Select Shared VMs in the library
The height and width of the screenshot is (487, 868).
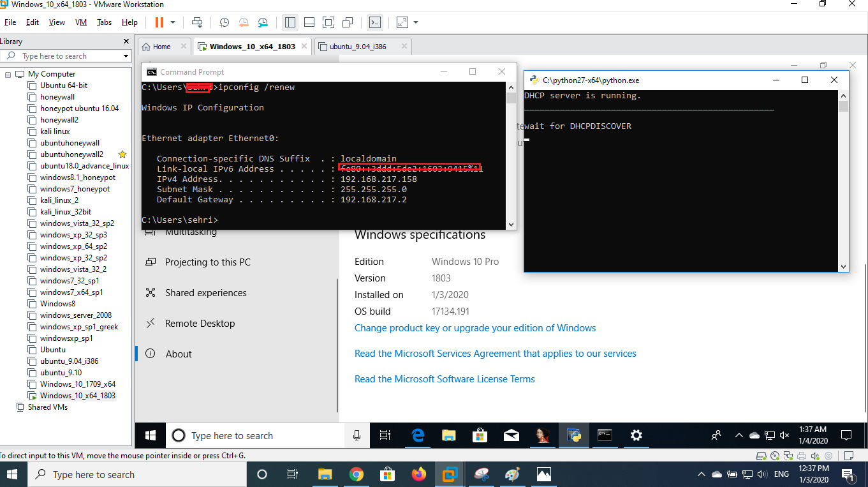click(x=48, y=407)
